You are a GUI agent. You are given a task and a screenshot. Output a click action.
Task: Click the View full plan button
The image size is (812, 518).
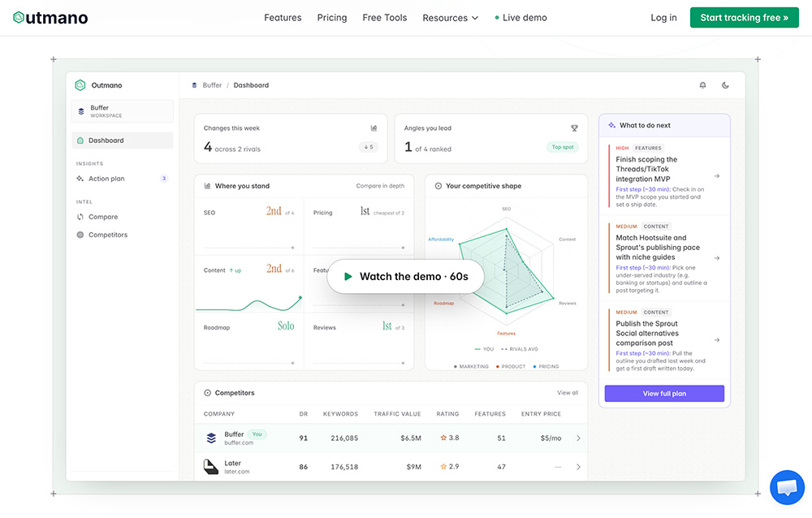pos(664,394)
